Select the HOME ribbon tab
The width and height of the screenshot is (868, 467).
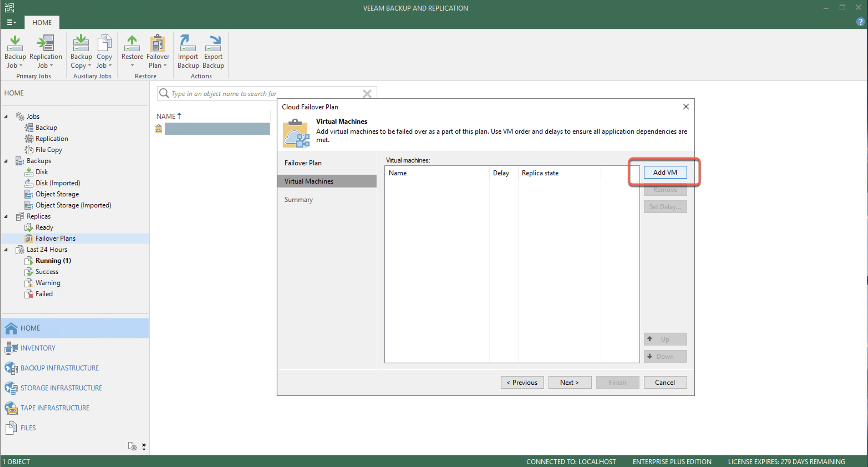click(42, 22)
